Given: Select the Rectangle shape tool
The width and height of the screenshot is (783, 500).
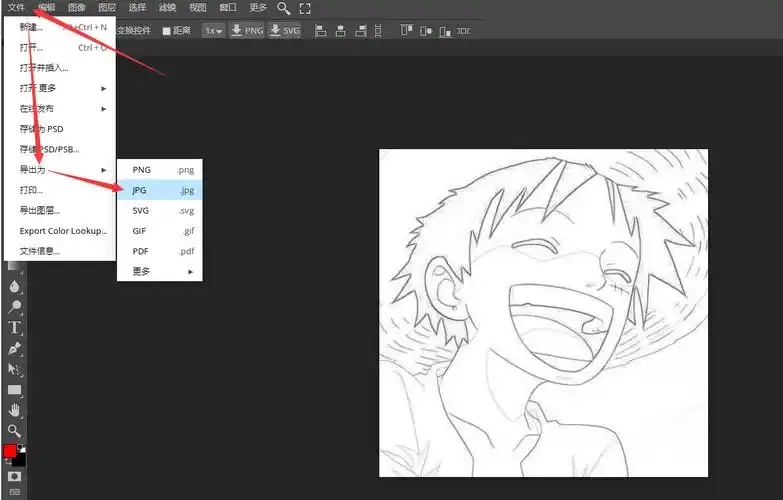Looking at the screenshot, I should point(14,390).
